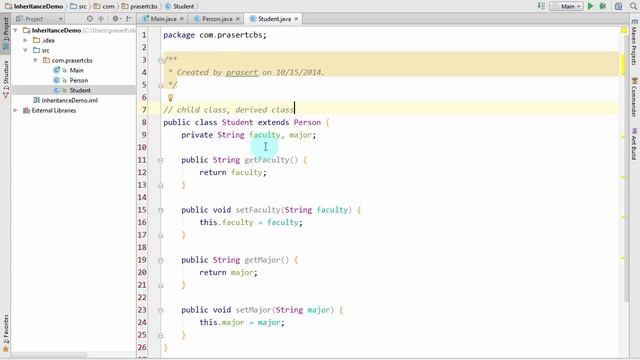Viewport: 640px width, 360px height.
Task: Click setMajor method name
Action: [253, 310]
